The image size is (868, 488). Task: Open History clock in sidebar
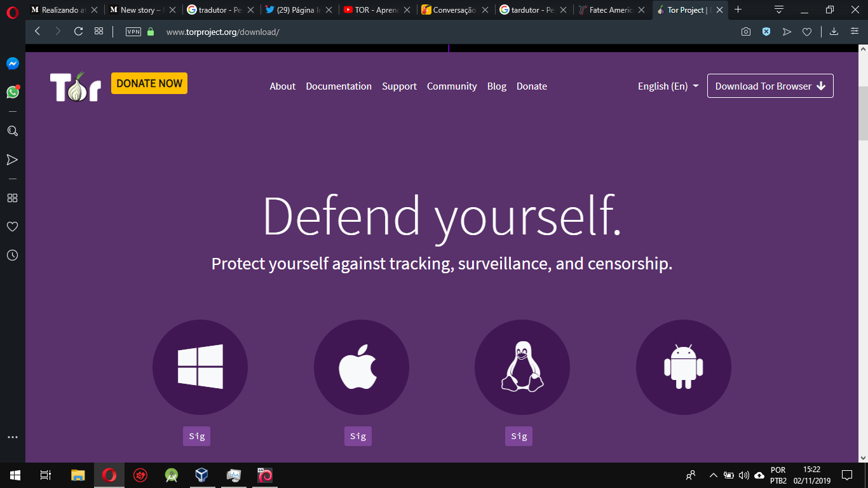(x=12, y=255)
